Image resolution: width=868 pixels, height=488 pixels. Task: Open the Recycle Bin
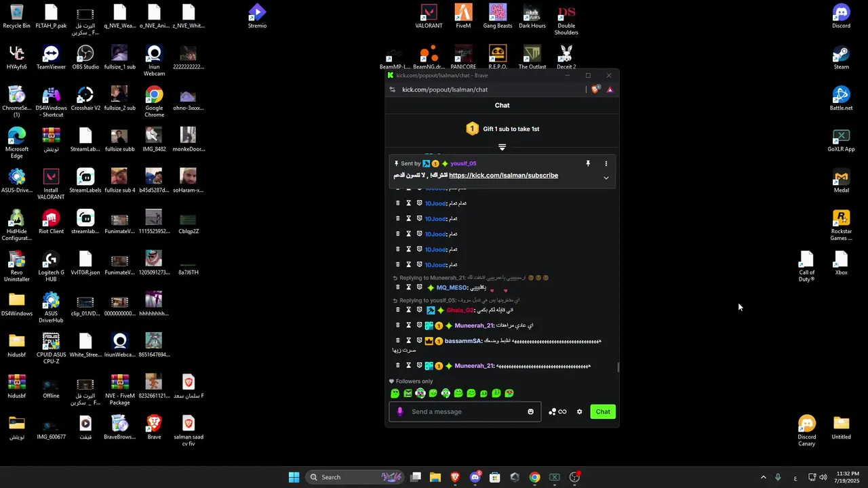coord(17,17)
